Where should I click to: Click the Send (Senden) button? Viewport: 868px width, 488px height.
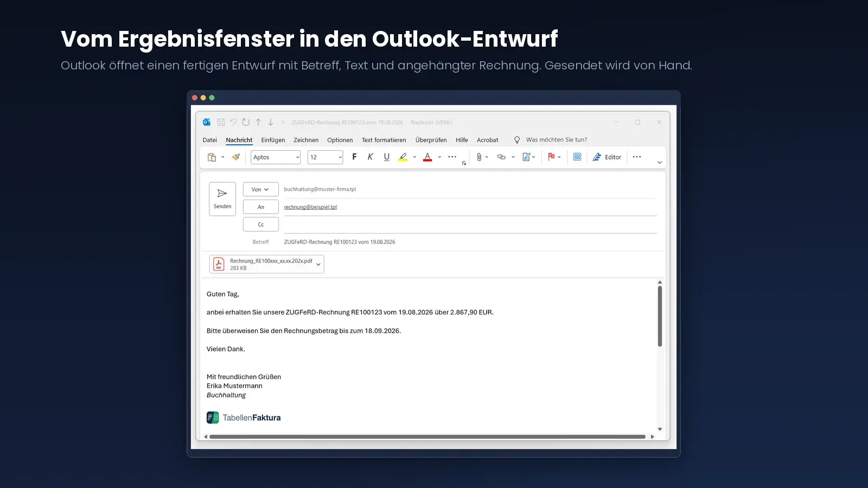[x=222, y=199]
